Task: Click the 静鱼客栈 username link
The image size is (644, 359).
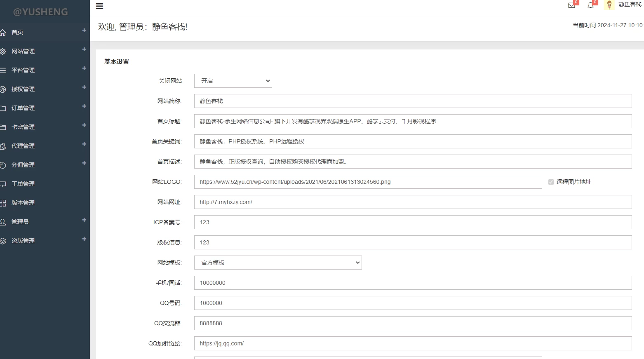Action: coord(630,4)
